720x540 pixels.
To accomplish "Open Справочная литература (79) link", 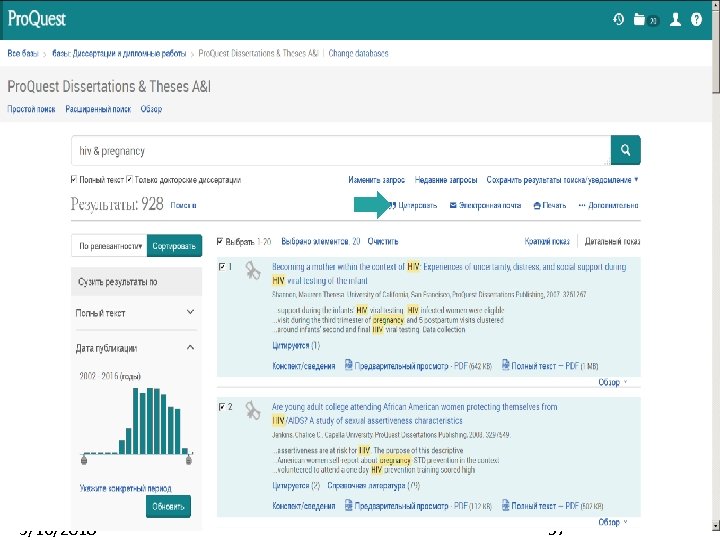I will tap(373, 485).
